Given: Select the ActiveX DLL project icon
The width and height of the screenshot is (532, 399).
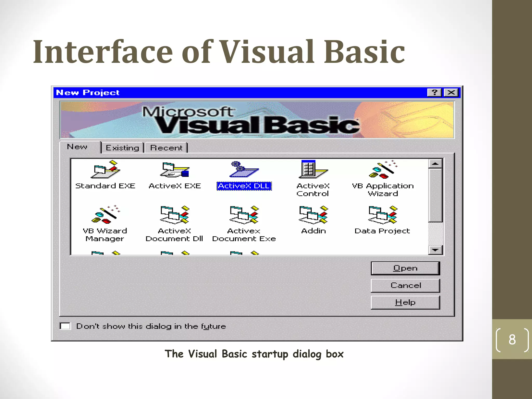Looking at the screenshot, I should (244, 169).
